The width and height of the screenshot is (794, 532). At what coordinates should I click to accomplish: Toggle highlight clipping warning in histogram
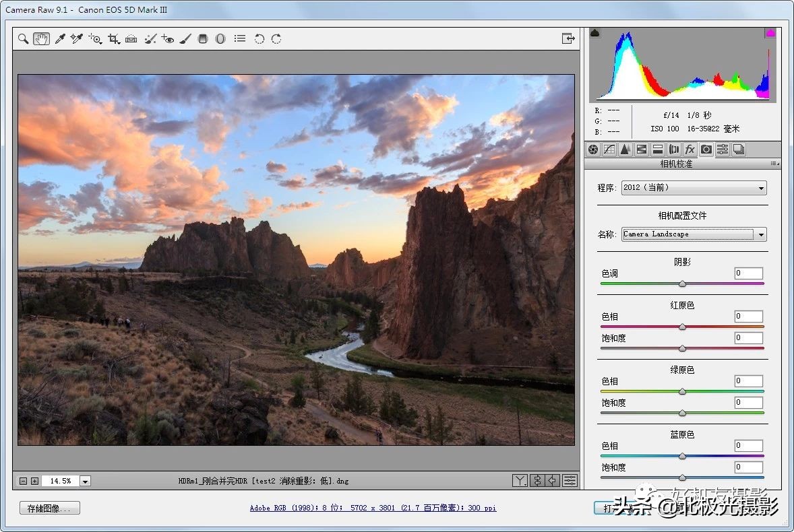(770, 33)
